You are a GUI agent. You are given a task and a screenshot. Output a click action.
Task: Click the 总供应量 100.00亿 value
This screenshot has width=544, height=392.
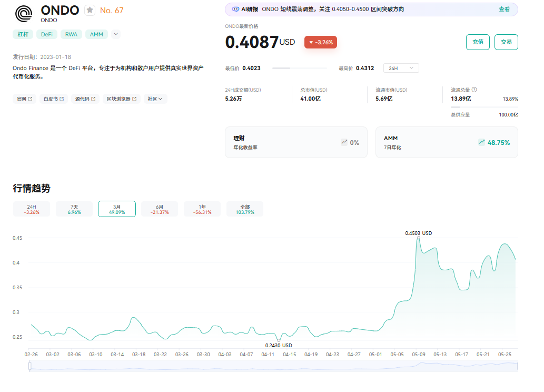click(509, 114)
